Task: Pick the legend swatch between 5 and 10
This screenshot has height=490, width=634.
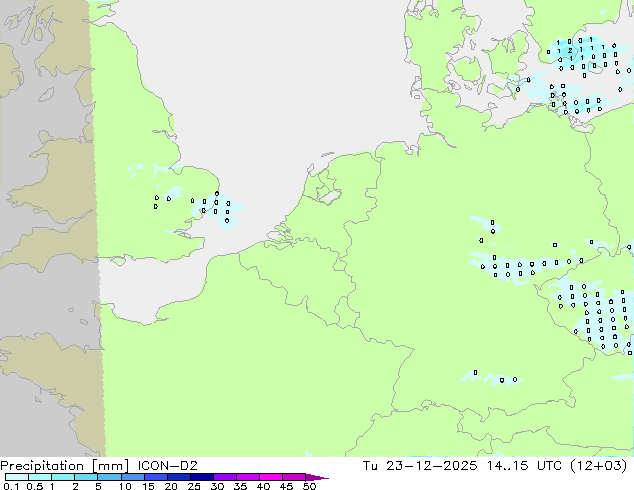Action: coord(111,477)
